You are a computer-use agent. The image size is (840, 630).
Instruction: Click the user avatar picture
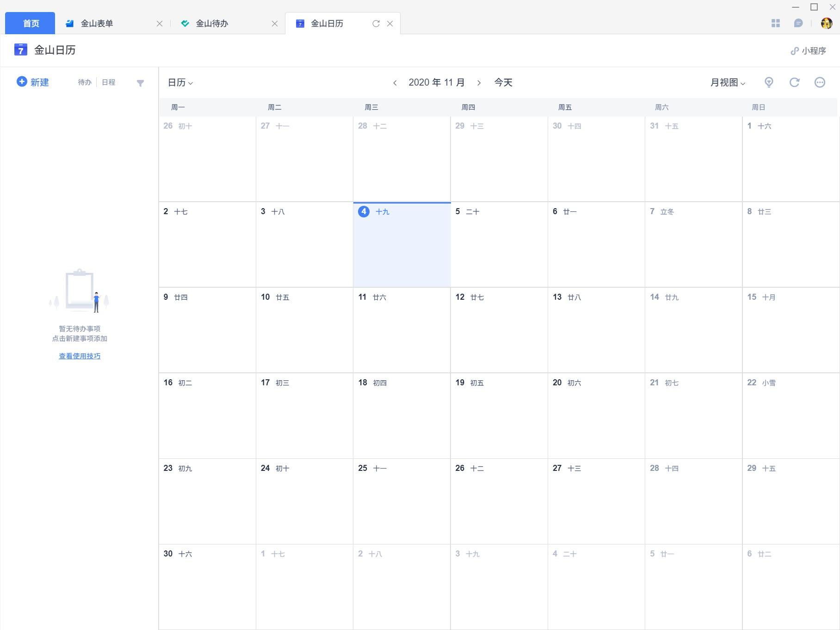pyautogui.click(x=826, y=23)
